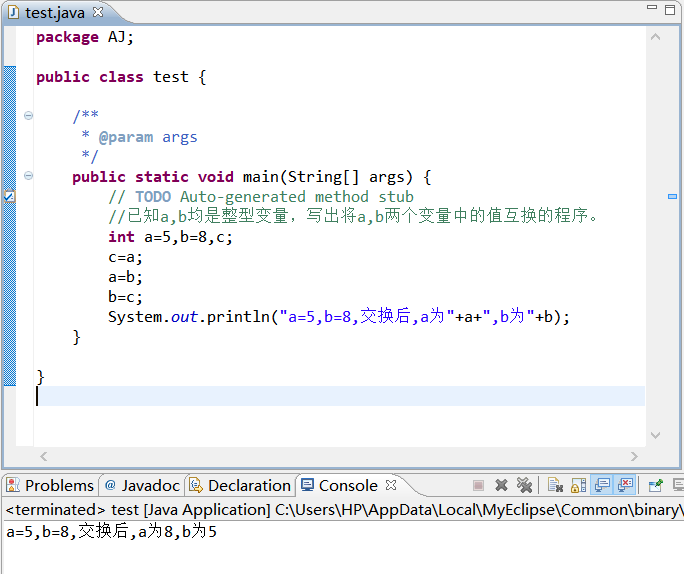Viewport: 684px width, 574px height.
Task: Click the TODO task marker in gutter
Action: click(x=10, y=196)
